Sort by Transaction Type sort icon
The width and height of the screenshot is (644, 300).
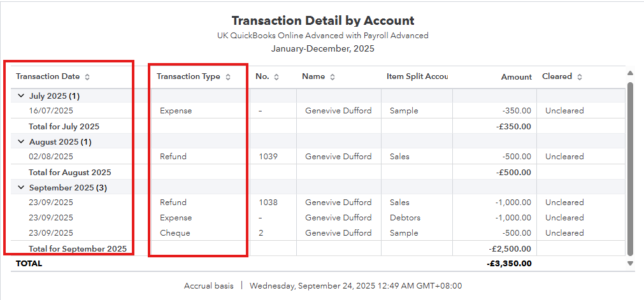point(228,77)
